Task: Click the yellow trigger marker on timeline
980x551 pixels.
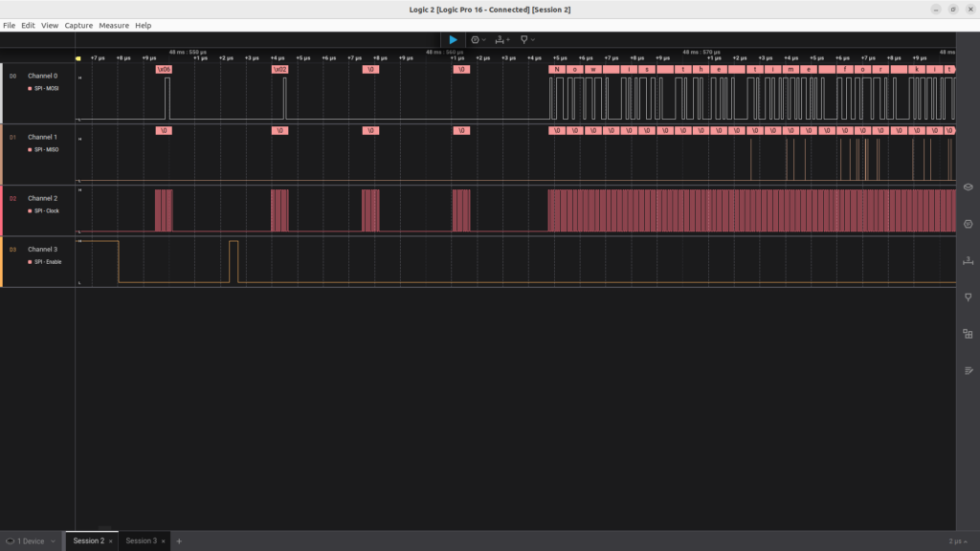Action: pyautogui.click(x=78, y=58)
